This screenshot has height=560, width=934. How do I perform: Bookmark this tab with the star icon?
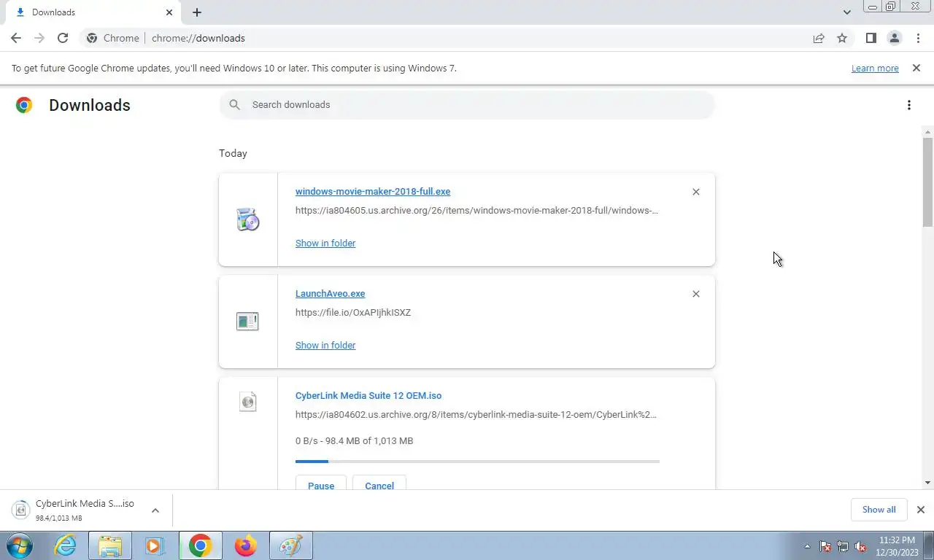coord(842,38)
